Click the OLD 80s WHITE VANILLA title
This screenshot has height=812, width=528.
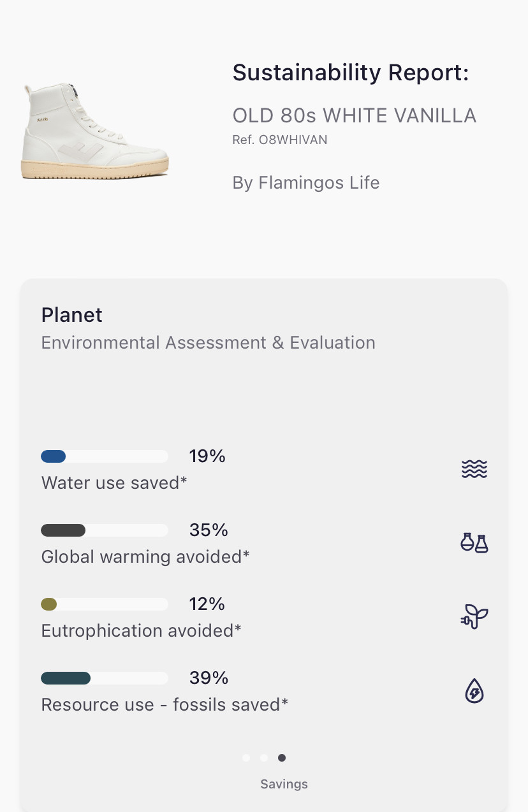[354, 115]
